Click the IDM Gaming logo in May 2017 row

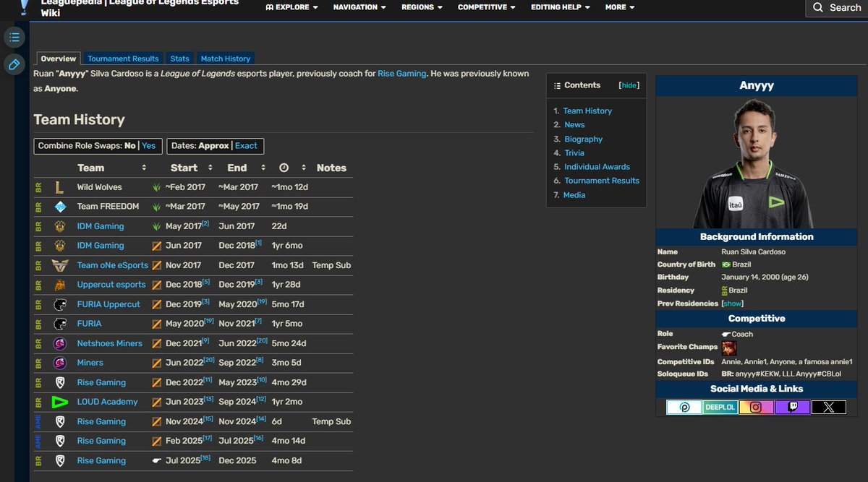click(60, 226)
